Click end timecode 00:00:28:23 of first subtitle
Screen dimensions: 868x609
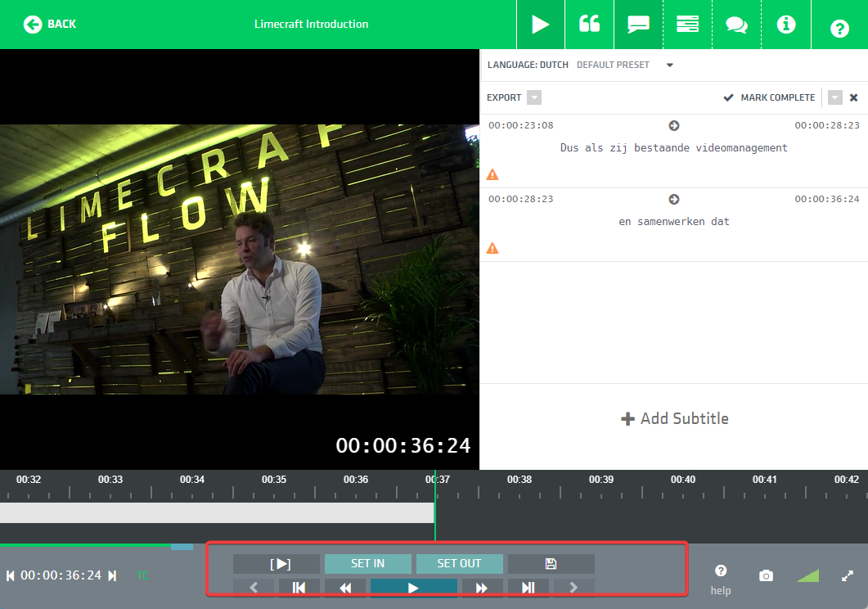pyautogui.click(x=827, y=125)
